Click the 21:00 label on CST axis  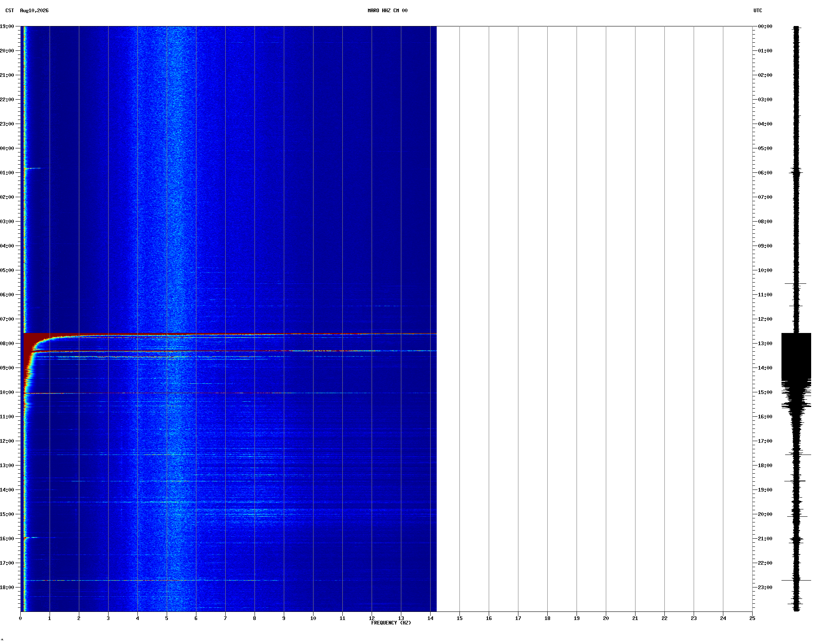click(7, 75)
